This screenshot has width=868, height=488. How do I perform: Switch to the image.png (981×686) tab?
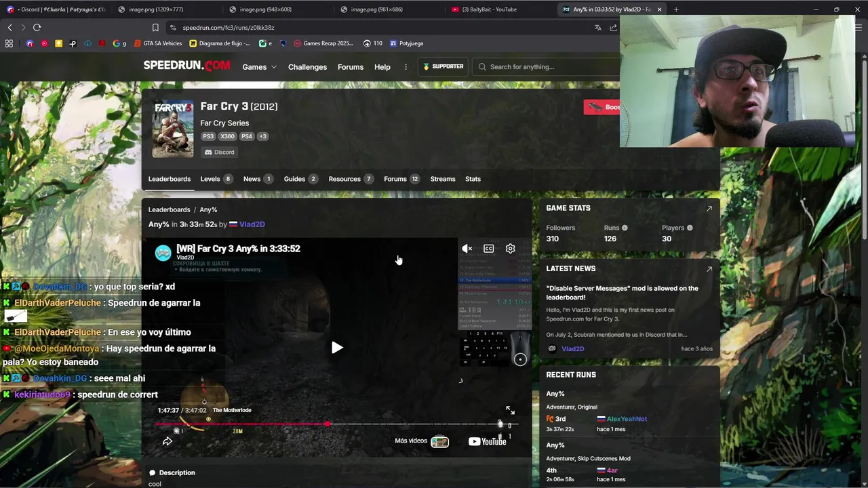pyautogui.click(x=377, y=9)
